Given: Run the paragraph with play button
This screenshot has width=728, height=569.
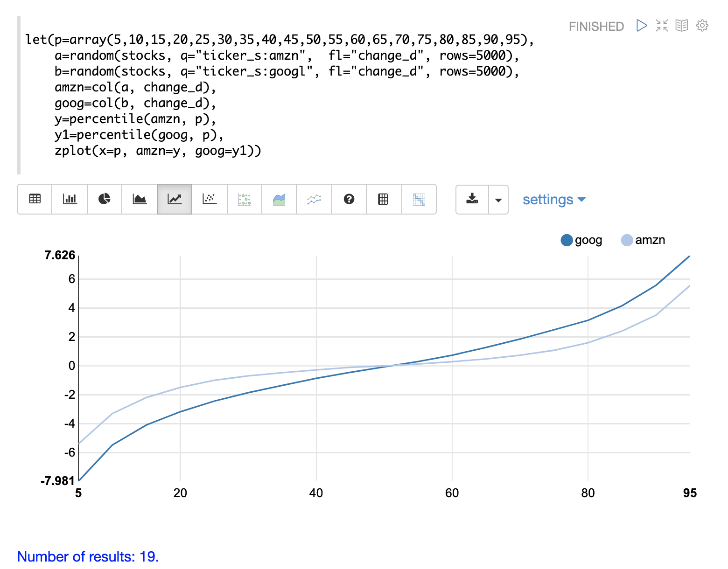Looking at the screenshot, I should (642, 26).
